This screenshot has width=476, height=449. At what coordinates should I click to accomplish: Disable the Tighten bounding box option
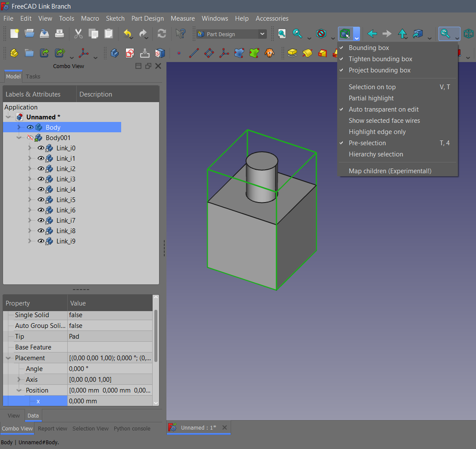(x=380, y=59)
